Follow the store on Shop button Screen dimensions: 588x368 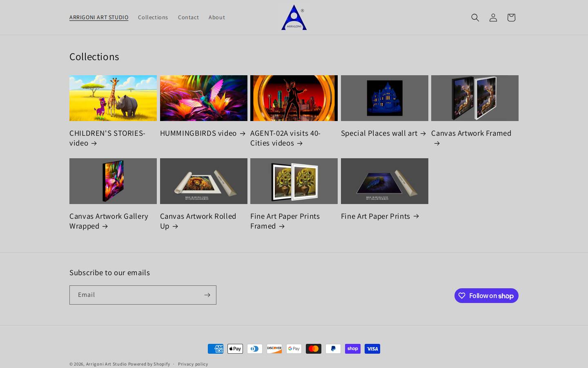(x=486, y=296)
